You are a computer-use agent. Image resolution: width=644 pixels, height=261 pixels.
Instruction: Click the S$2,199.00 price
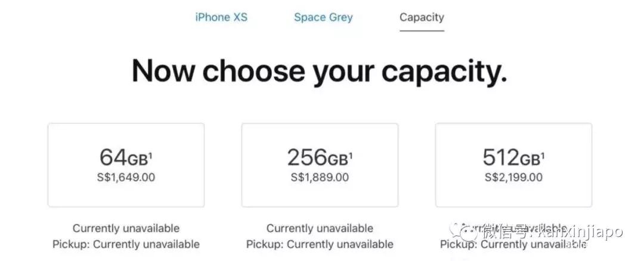(513, 177)
